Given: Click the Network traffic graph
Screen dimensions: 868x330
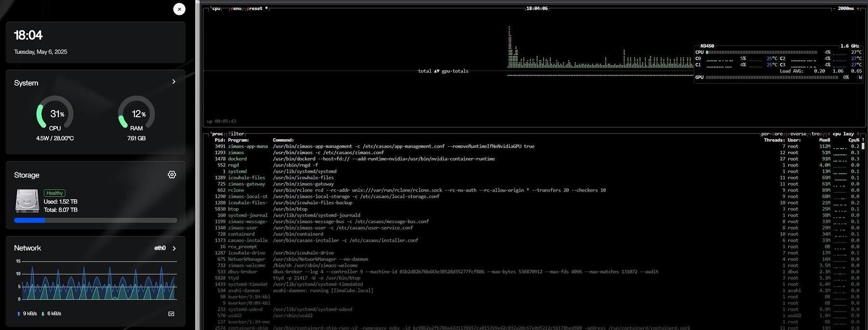Looking at the screenshot, I should tap(95, 280).
